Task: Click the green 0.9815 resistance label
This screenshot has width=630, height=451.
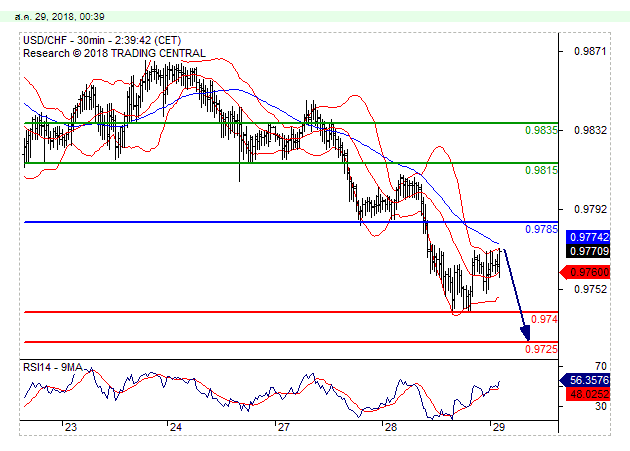Action: (541, 170)
